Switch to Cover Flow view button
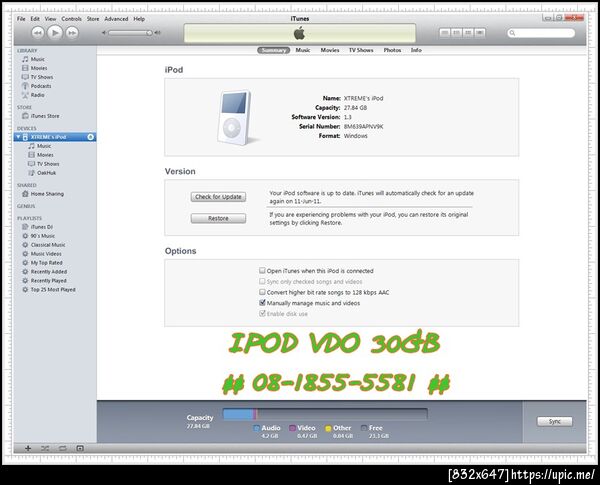 [480, 33]
